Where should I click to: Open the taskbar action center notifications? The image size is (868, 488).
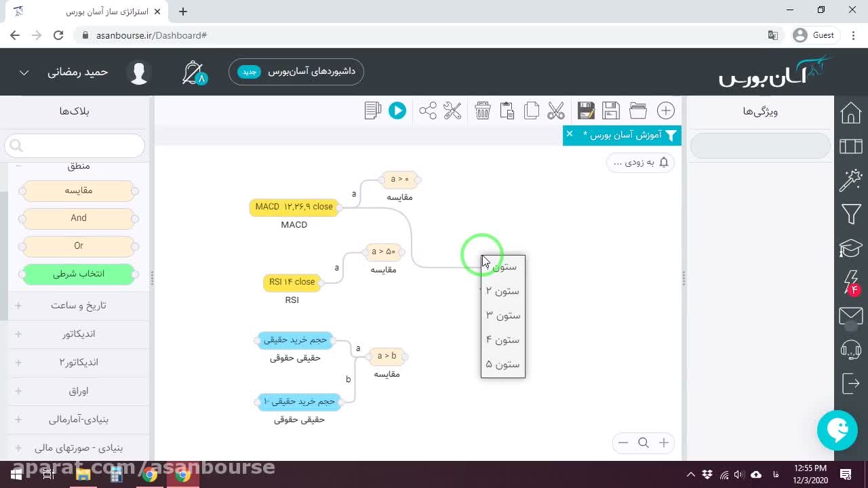click(x=846, y=474)
